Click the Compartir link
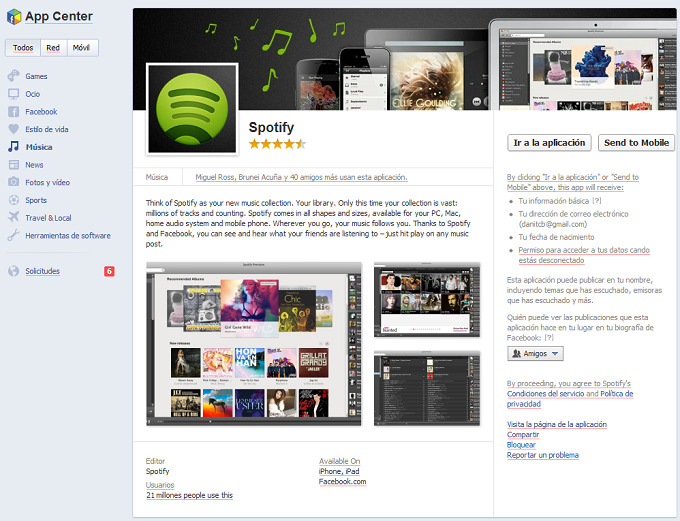The height and width of the screenshot is (521, 680). pyautogui.click(x=523, y=435)
